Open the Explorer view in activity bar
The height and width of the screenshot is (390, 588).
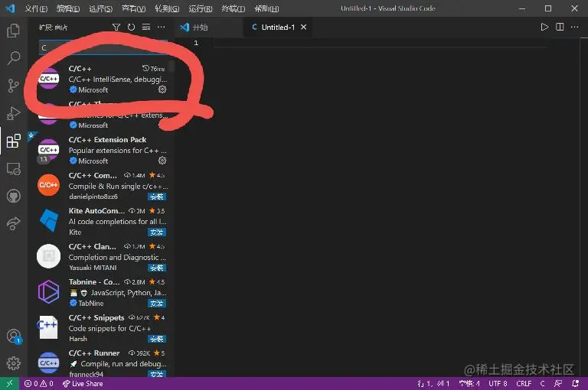[x=14, y=31]
